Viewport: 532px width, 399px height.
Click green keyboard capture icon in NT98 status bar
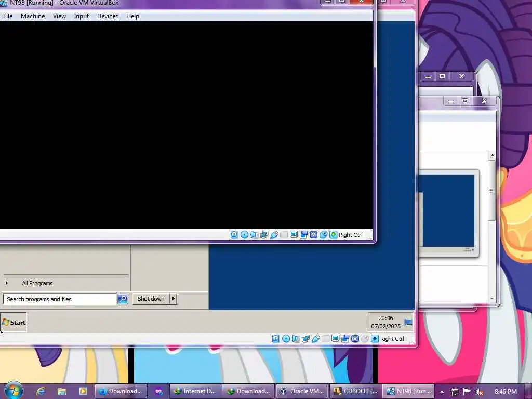coord(333,234)
